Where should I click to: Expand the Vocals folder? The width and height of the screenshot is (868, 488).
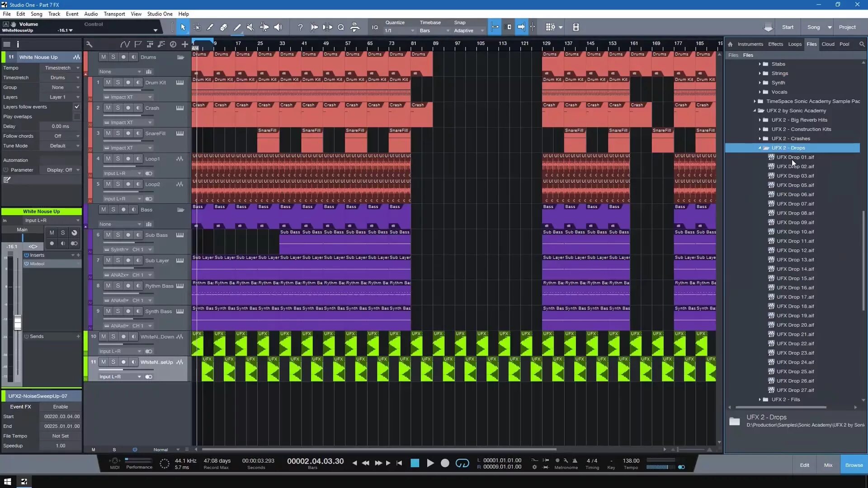point(759,92)
